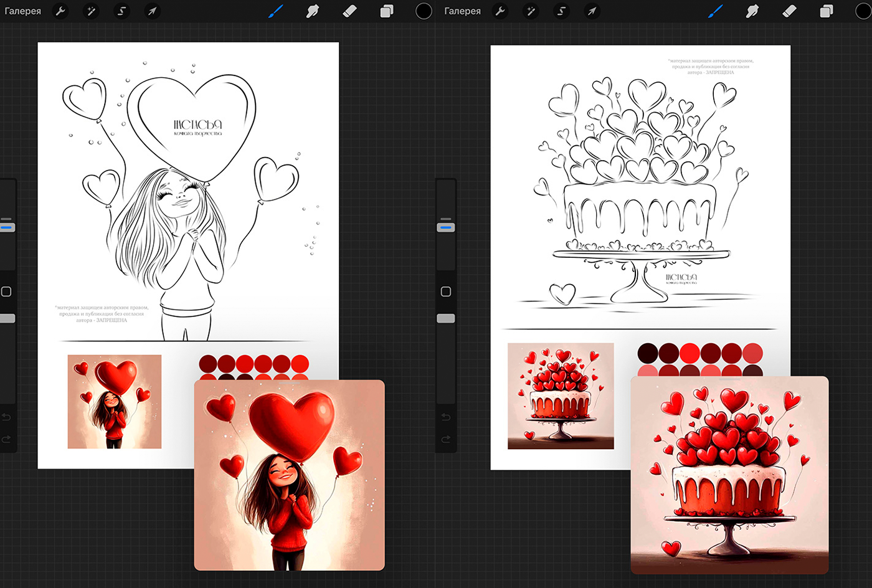The height and width of the screenshot is (588, 872).
Task: Tap the black active color circle in left window
Action: 424,11
